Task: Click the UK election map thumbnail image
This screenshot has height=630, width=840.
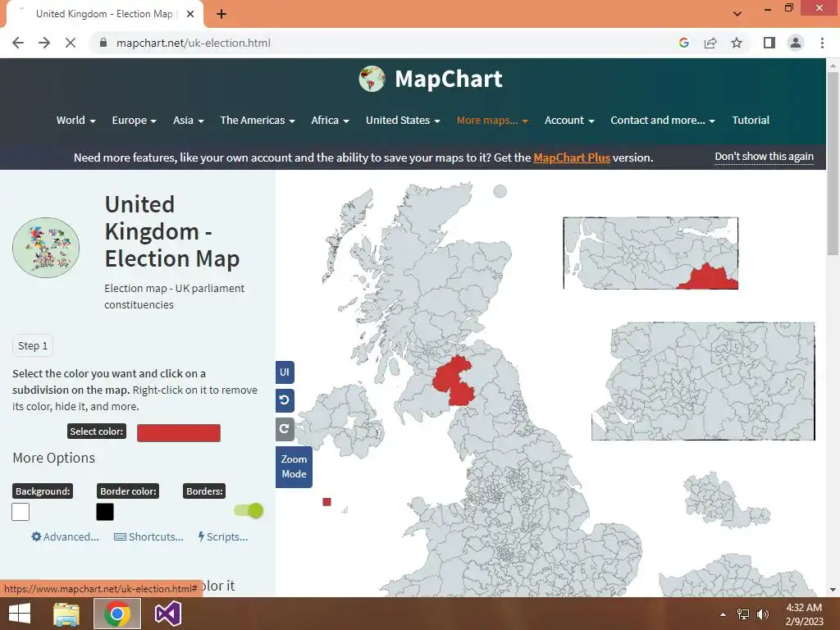Action: [46, 248]
